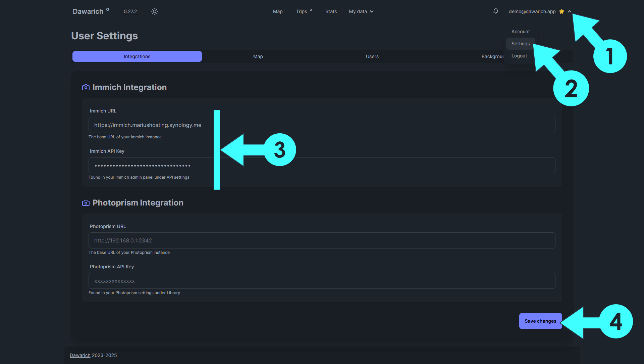Open the Background settings tab

[x=492, y=56]
